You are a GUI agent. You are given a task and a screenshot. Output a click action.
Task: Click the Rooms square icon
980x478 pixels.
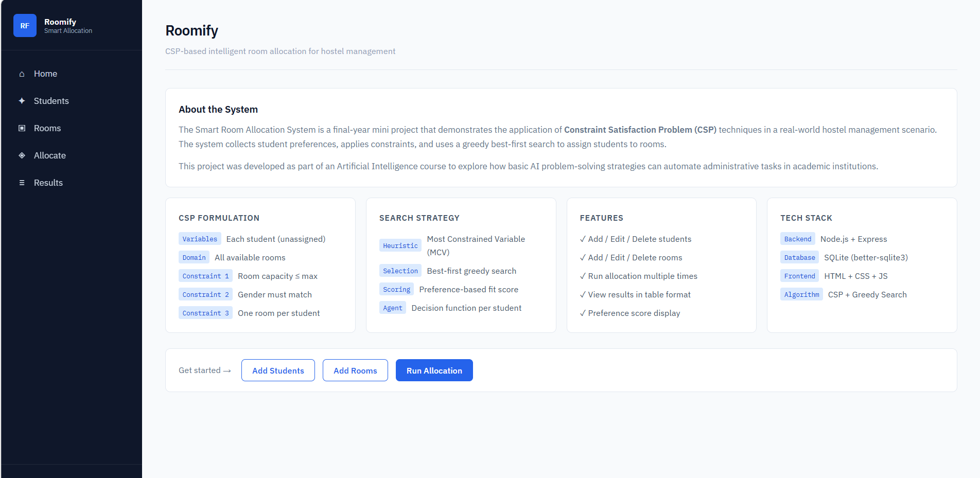[22, 128]
